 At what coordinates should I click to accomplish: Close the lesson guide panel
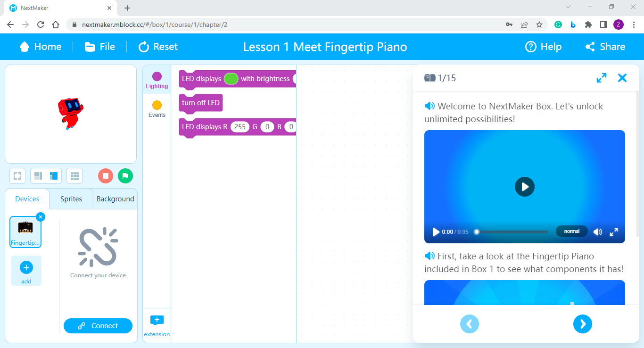tap(622, 78)
